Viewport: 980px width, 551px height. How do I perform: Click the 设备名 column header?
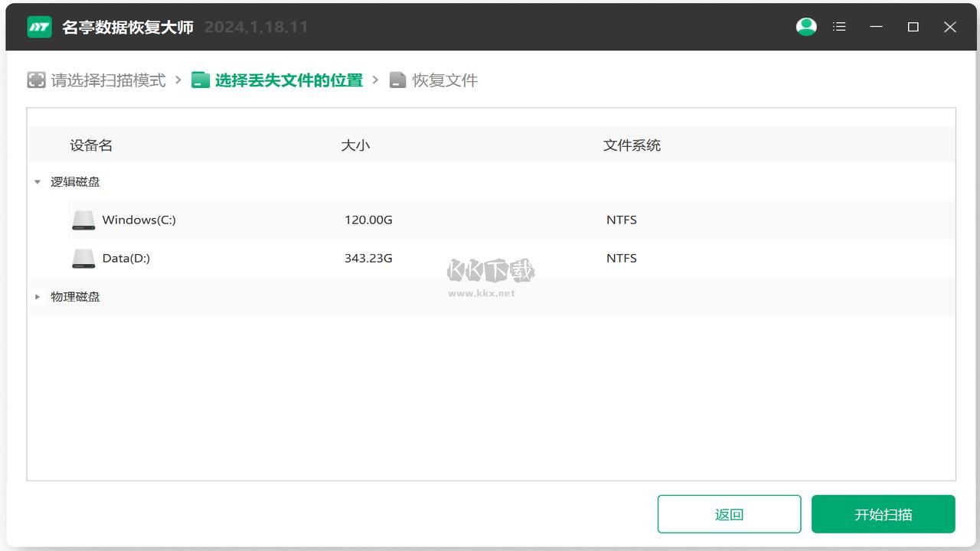pyautogui.click(x=91, y=145)
